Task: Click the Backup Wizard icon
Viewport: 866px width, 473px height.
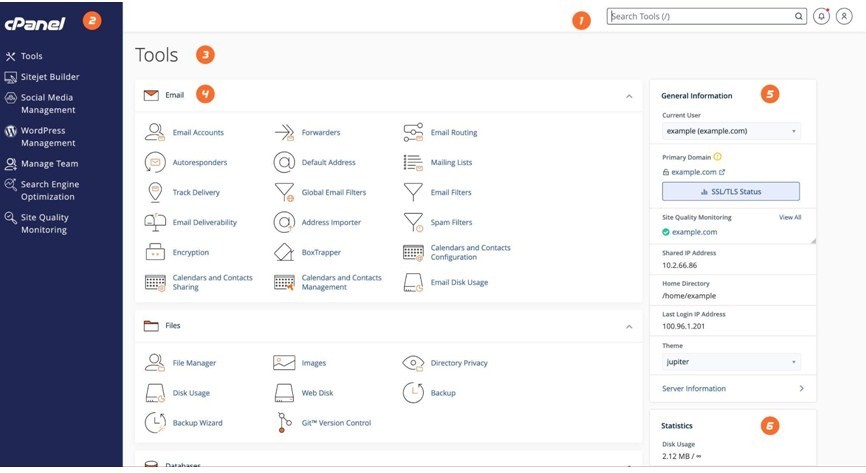Action: [155, 423]
